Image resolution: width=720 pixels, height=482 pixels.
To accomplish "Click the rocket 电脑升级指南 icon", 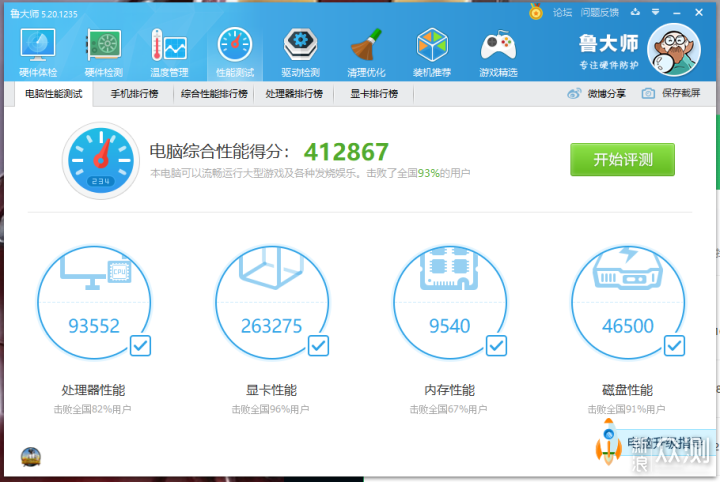I will (x=608, y=442).
